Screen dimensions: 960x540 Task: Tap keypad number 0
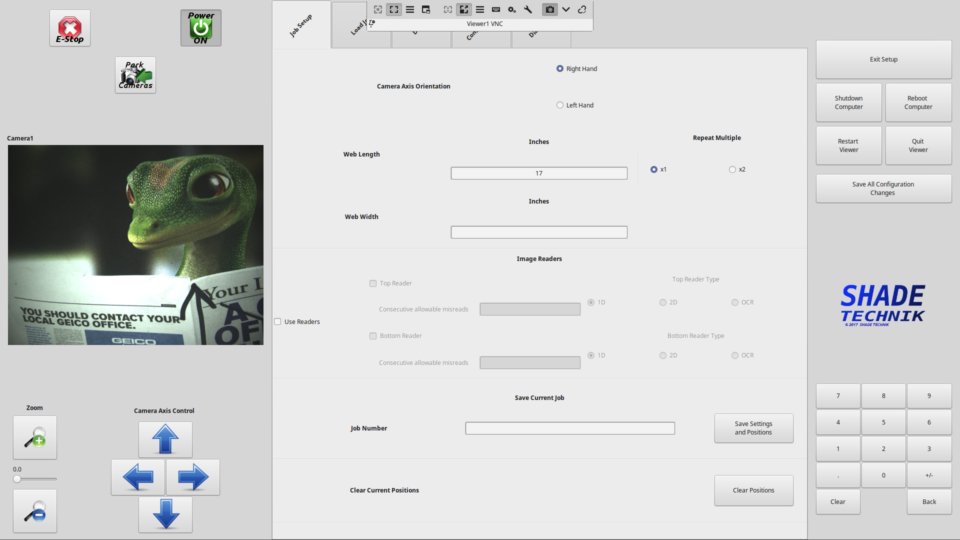(x=883, y=475)
